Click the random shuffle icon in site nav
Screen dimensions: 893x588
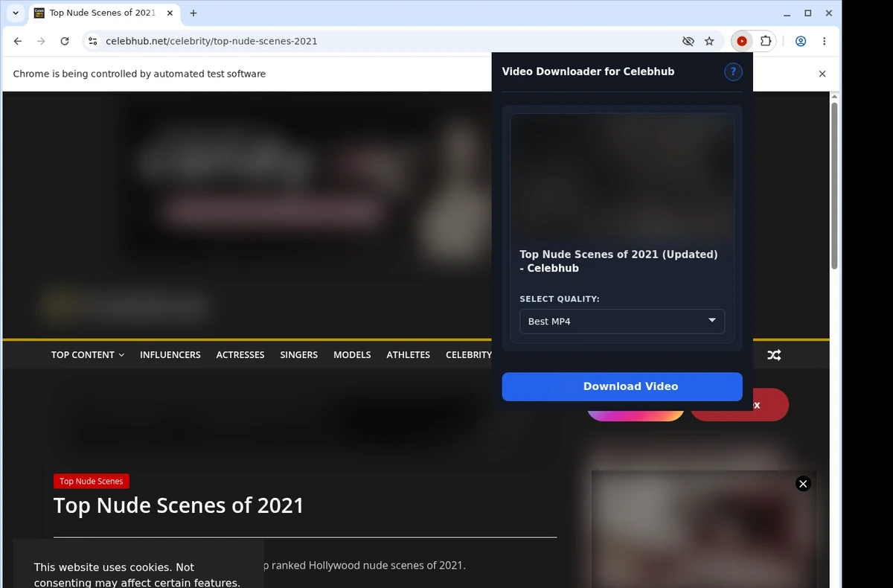pyautogui.click(x=774, y=355)
